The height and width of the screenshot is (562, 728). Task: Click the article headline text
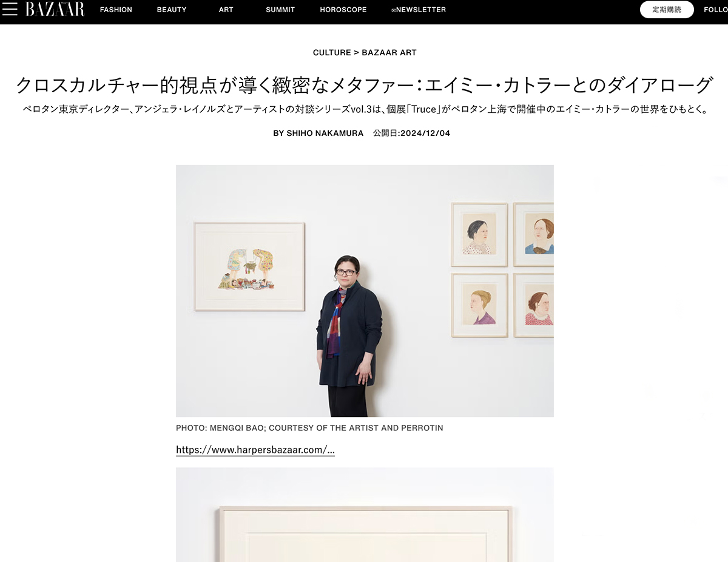[x=364, y=85]
